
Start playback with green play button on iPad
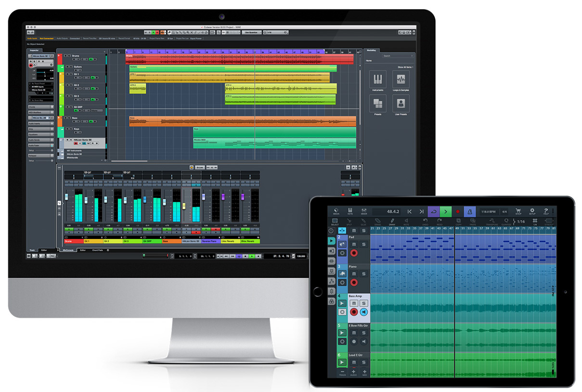[446, 211]
